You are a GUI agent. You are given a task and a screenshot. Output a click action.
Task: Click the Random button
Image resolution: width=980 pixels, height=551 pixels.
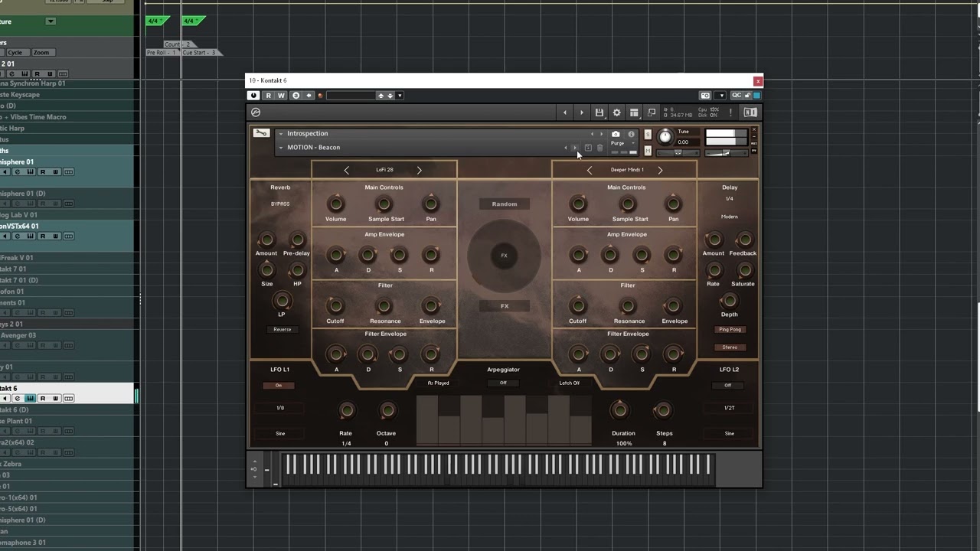point(505,204)
